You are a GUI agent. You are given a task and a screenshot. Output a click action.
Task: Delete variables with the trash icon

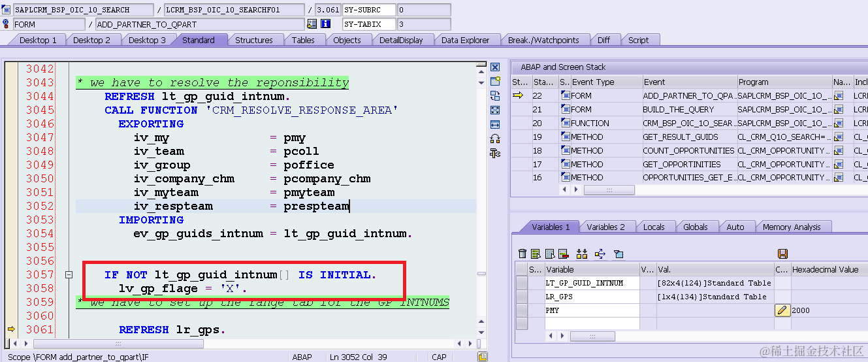pos(522,254)
